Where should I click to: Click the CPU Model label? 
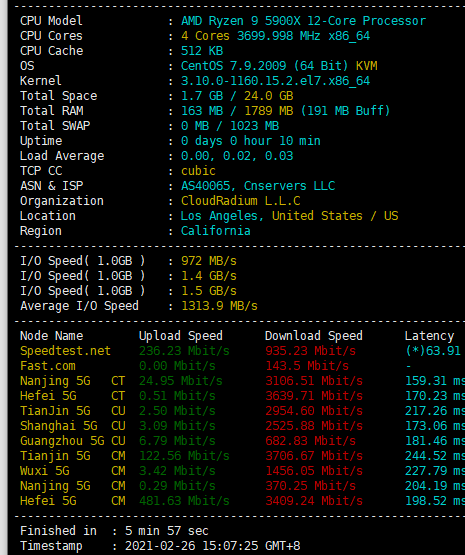pyautogui.click(x=51, y=21)
